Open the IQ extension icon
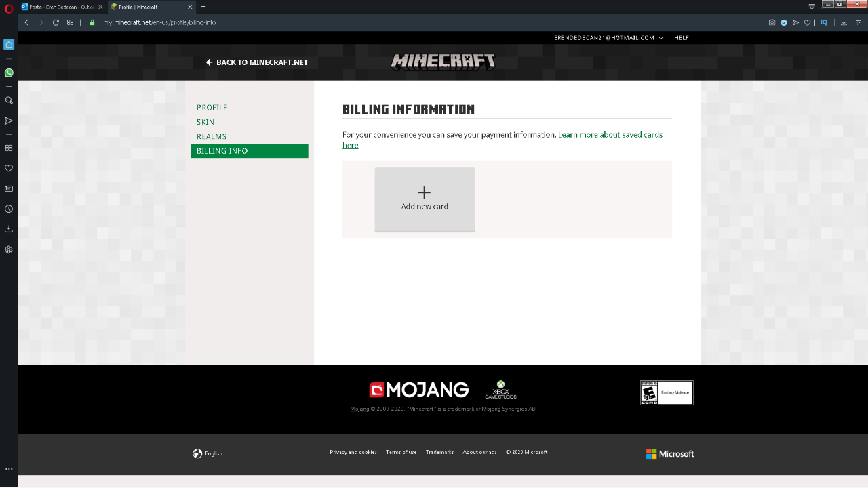Viewport: 868px width, 488px height. (824, 22)
